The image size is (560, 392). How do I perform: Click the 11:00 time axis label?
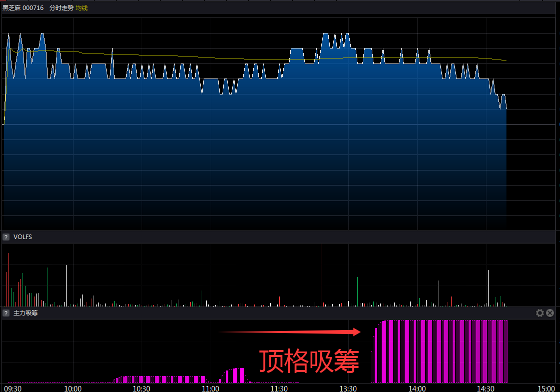[x=210, y=388]
